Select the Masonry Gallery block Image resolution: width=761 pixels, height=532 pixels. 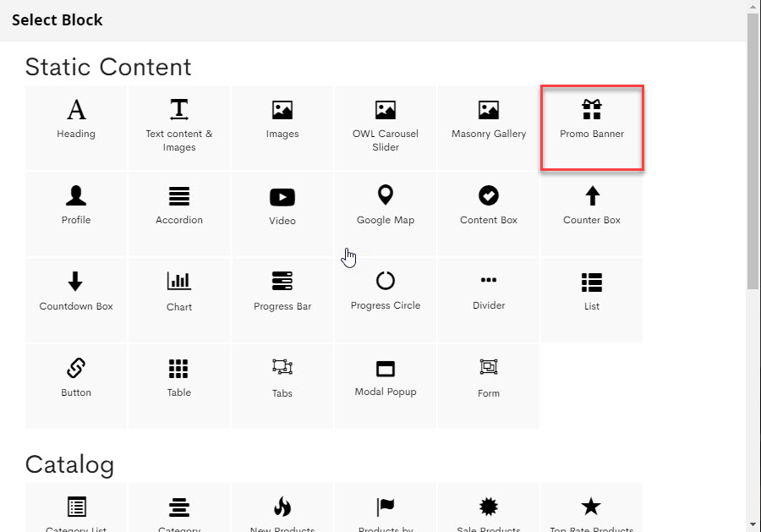(x=489, y=129)
